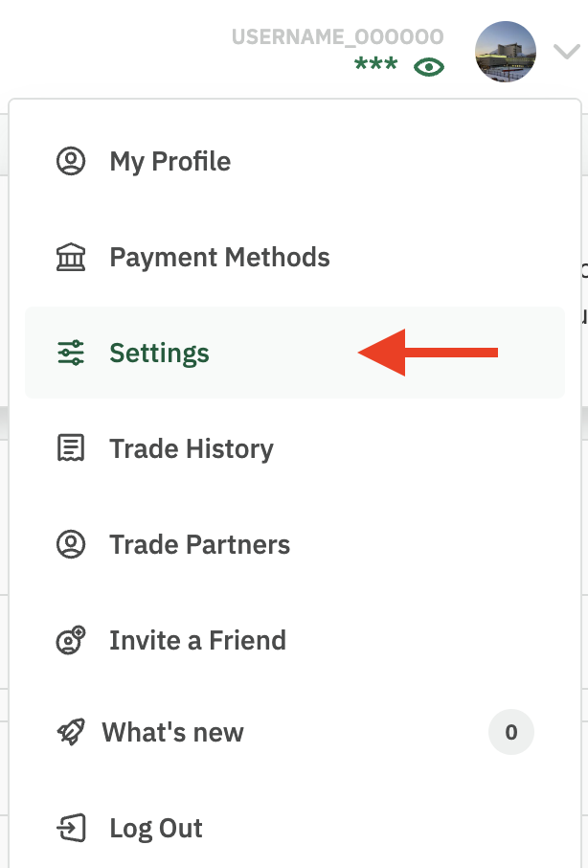The image size is (588, 868).
Task: Click the Trade History receipt icon
Action: 71,447
